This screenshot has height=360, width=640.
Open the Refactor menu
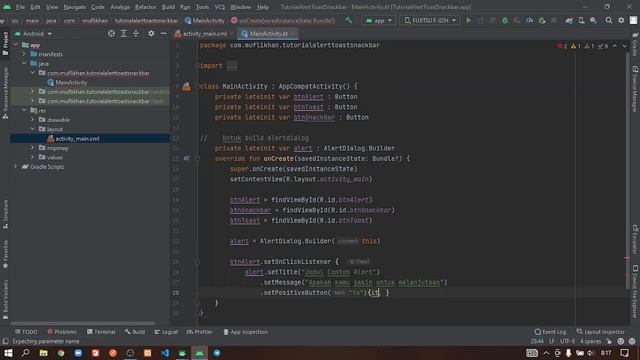[x=145, y=7]
